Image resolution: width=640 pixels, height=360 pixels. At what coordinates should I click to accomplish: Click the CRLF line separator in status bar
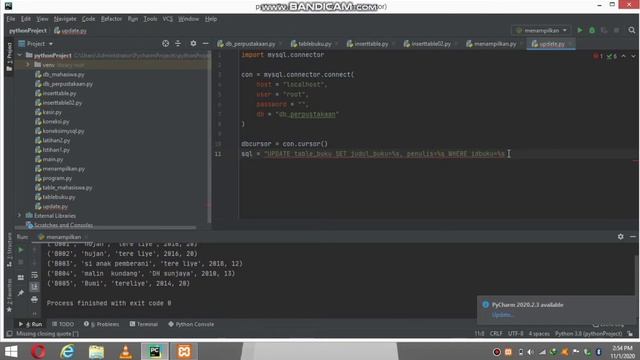coord(496,333)
